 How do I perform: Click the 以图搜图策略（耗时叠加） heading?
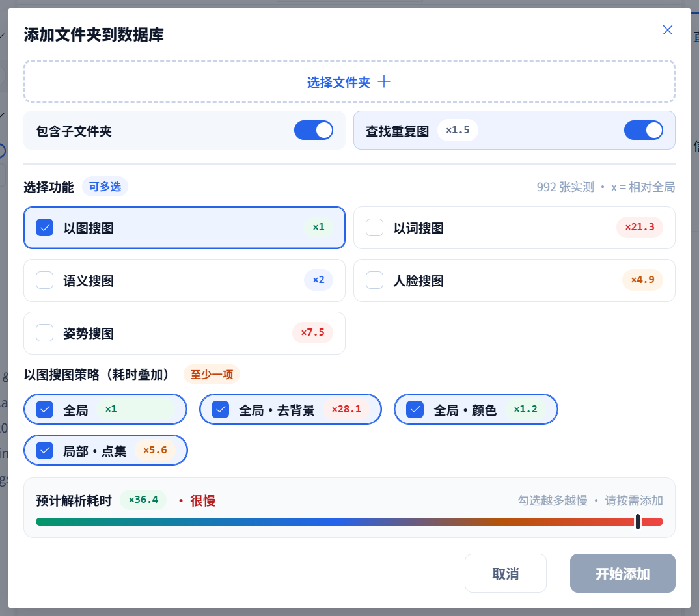coord(97,375)
